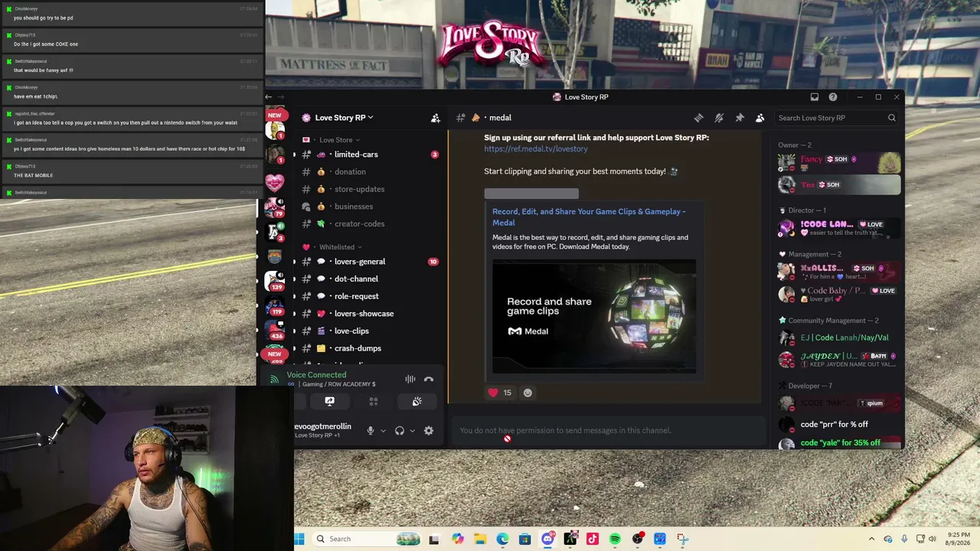
Task: Open the noise suppression waveform icon
Action: (x=410, y=380)
